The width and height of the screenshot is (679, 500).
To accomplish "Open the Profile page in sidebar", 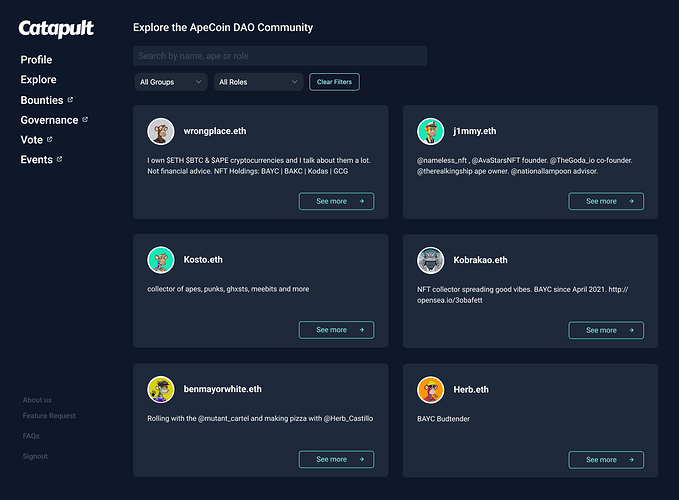I will (x=36, y=60).
